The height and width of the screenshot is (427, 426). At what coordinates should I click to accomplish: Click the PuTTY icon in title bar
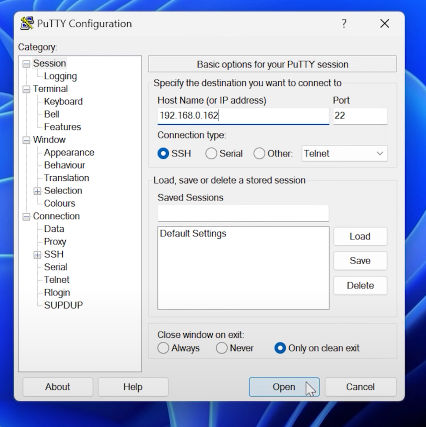pyautogui.click(x=27, y=23)
